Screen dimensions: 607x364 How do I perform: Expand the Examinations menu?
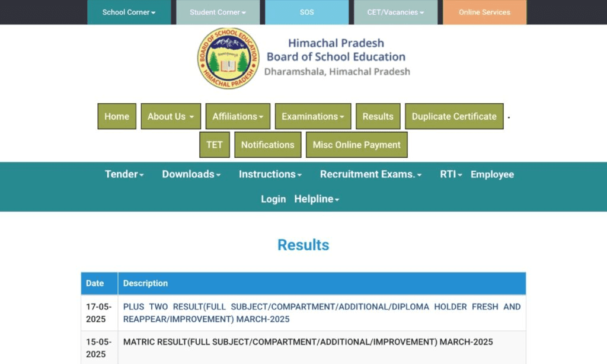pos(313,116)
